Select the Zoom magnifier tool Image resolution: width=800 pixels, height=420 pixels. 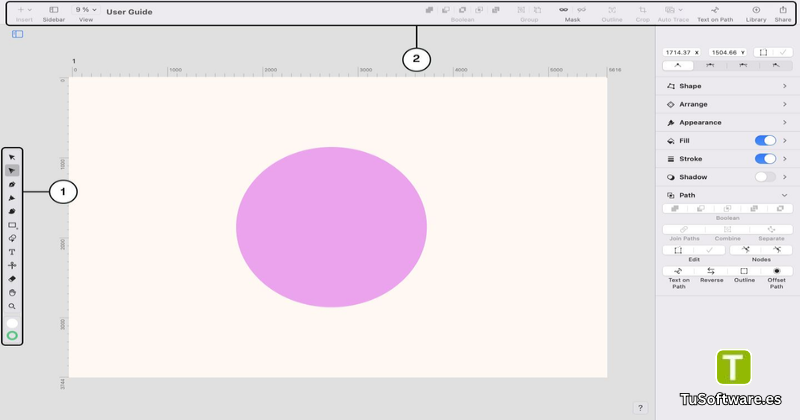click(x=12, y=306)
